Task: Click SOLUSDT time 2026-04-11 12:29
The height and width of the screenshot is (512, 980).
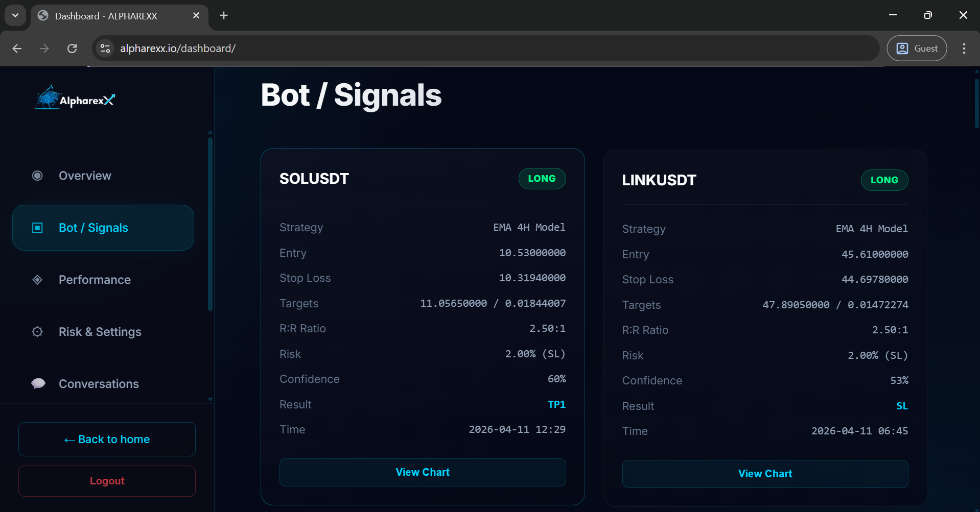Action: 517,429
